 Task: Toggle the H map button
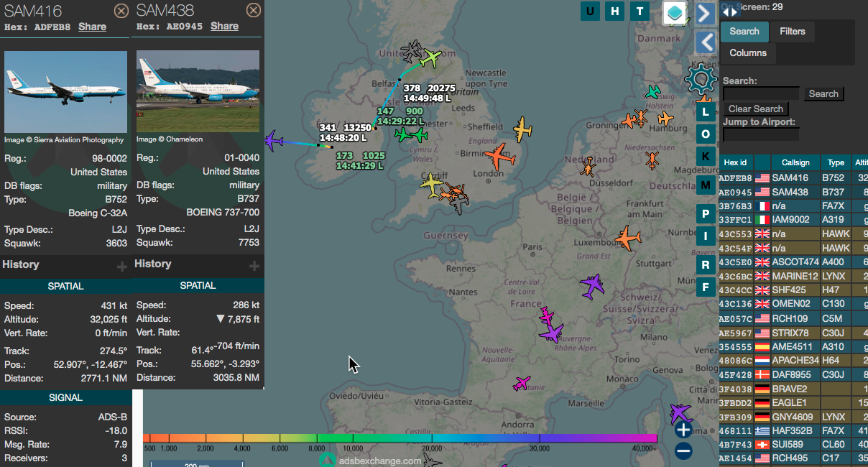point(614,11)
